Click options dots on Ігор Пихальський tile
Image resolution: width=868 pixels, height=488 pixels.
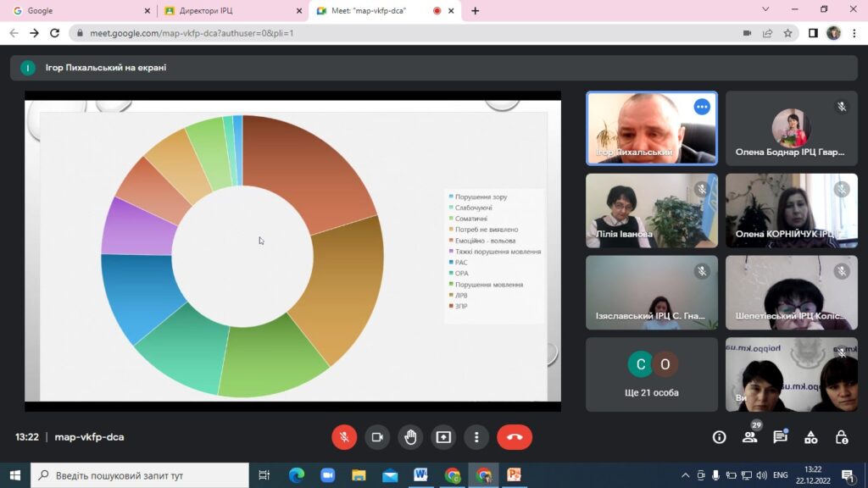[x=702, y=107]
